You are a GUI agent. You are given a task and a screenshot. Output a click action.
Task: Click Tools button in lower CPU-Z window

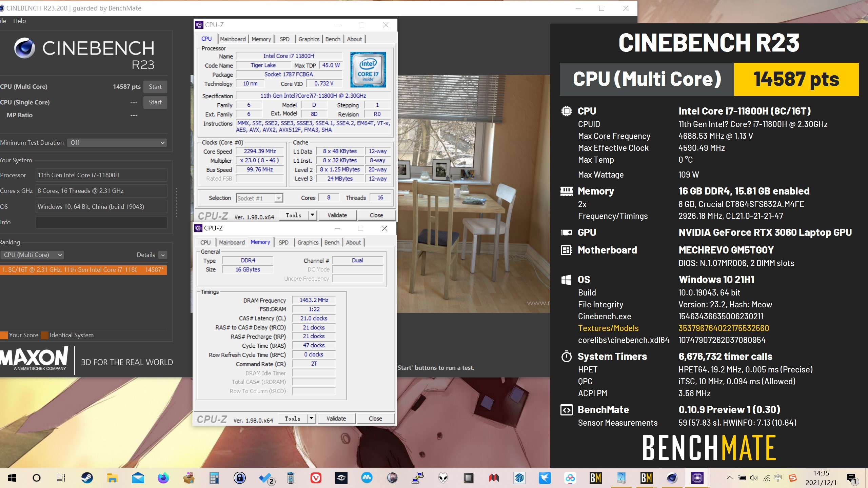(293, 419)
